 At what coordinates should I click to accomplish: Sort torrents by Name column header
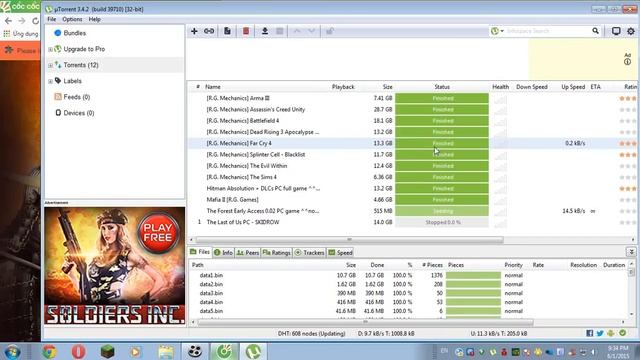click(213, 87)
